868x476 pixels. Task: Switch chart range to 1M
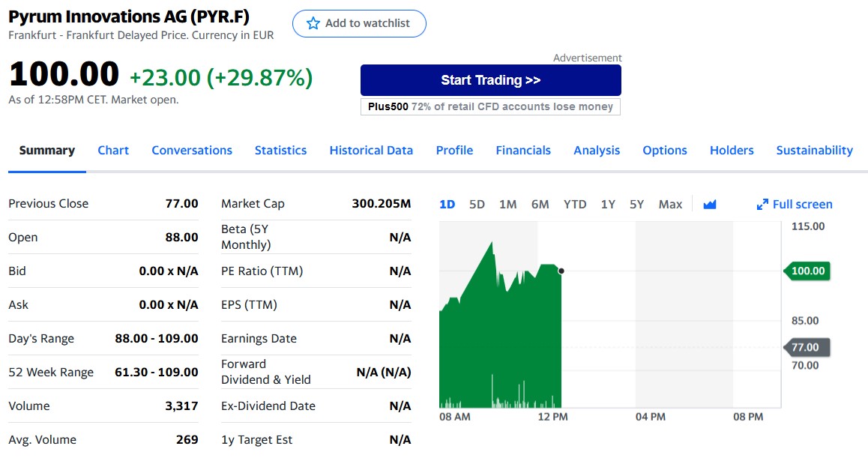point(507,204)
